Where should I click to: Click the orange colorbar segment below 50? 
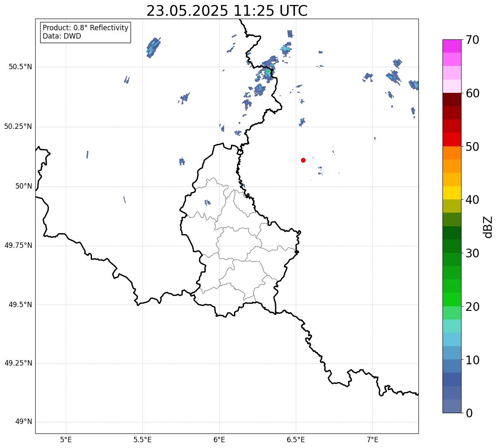pyautogui.click(x=452, y=153)
